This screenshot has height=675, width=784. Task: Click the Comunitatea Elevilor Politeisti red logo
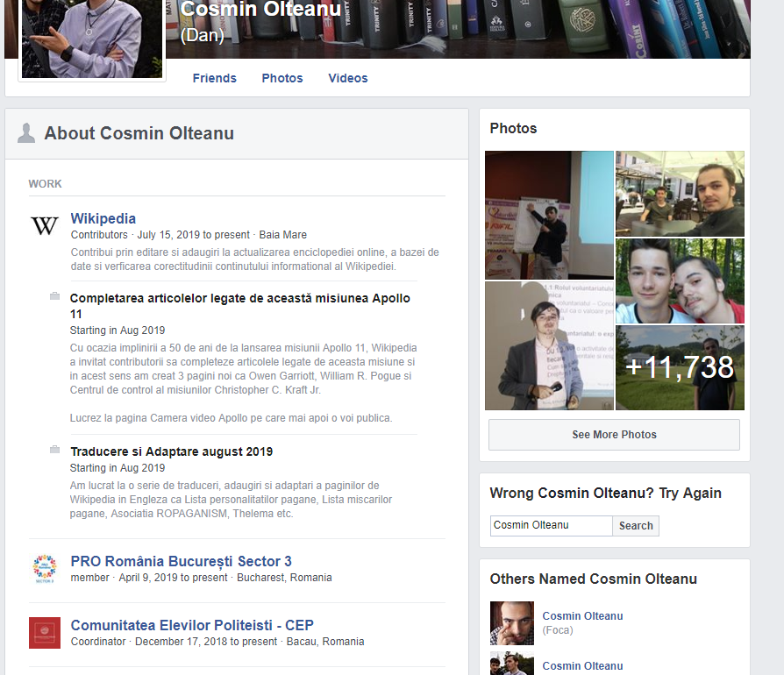(x=44, y=632)
